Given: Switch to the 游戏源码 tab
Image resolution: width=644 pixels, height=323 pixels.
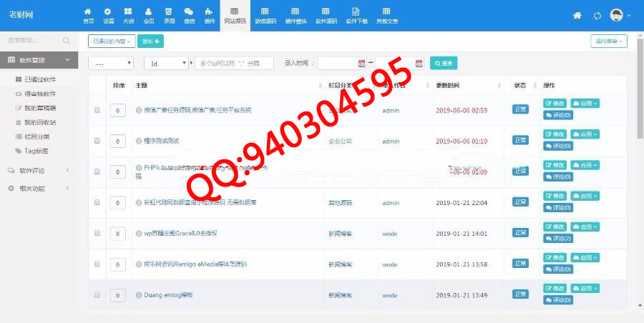Looking at the screenshot, I should pyautogui.click(x=265, y=15).
